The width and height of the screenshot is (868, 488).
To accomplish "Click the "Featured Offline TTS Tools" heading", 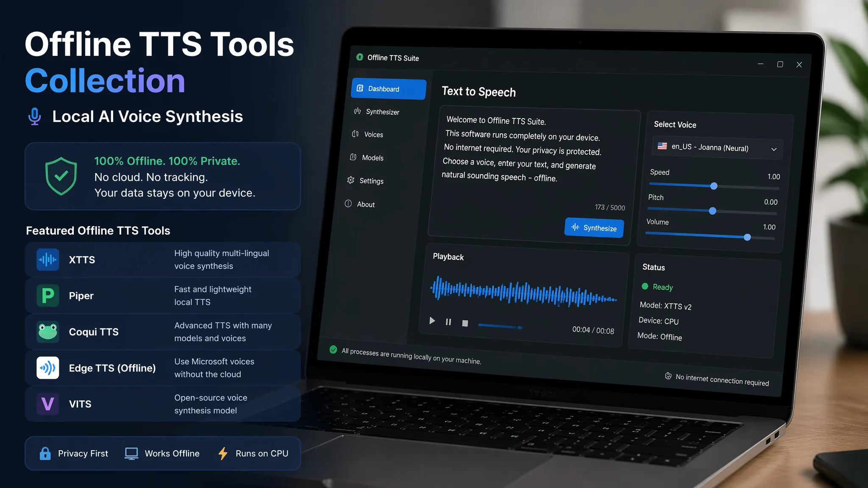I will (98, 230).
